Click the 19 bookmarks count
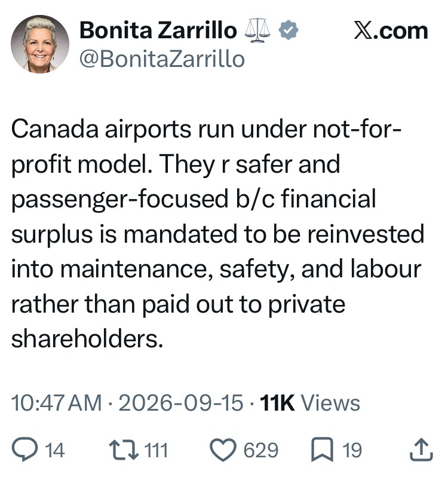Screen dimensions: 448x480 click(352, 450)
